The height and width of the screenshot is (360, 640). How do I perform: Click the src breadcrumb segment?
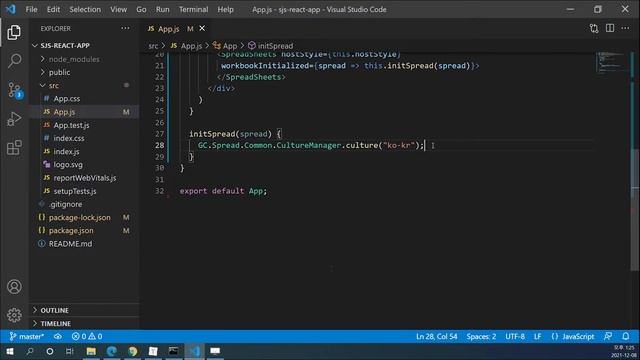pyautogui.click(x=153, y=46)
